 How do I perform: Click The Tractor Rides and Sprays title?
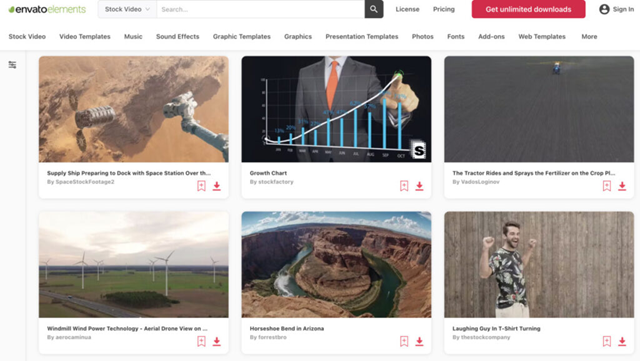(533, 173)
